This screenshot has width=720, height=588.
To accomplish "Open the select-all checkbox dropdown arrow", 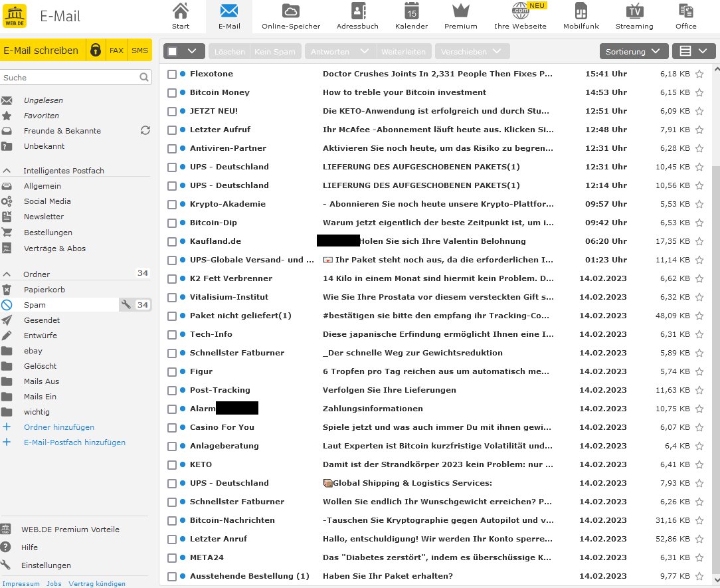I will tap(192, 51).
